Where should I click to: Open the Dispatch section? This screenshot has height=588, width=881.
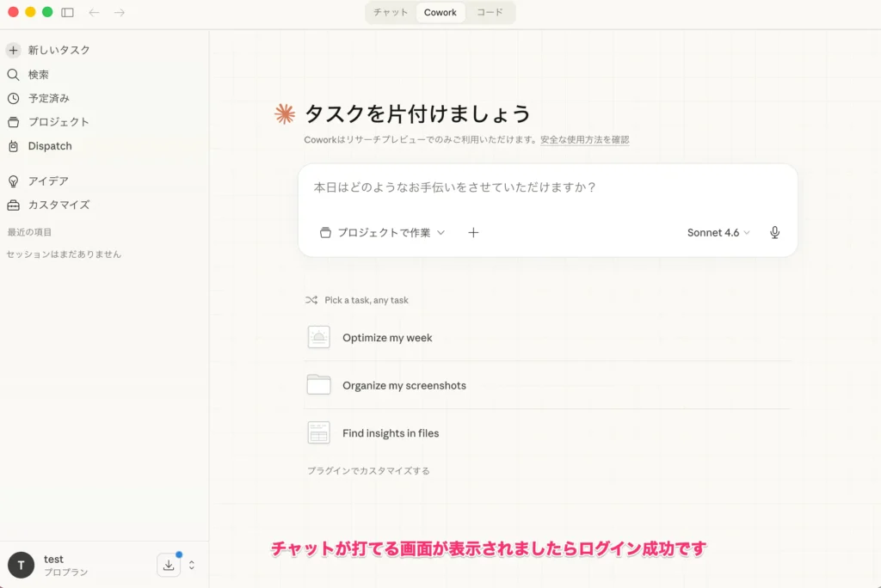[48, 146]
